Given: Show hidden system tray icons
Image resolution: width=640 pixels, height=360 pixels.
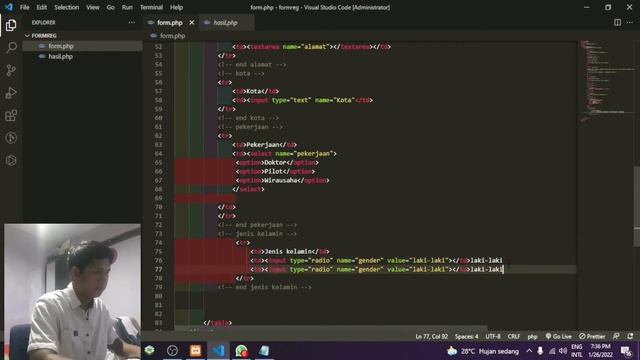Looking at the screenshot, I should tap(529, 351).
